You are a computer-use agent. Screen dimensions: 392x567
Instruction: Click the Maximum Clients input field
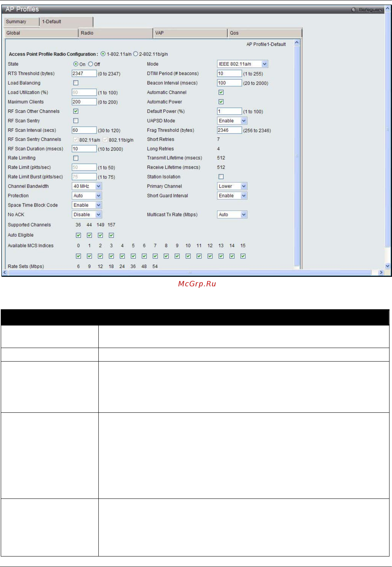[84, 102]
